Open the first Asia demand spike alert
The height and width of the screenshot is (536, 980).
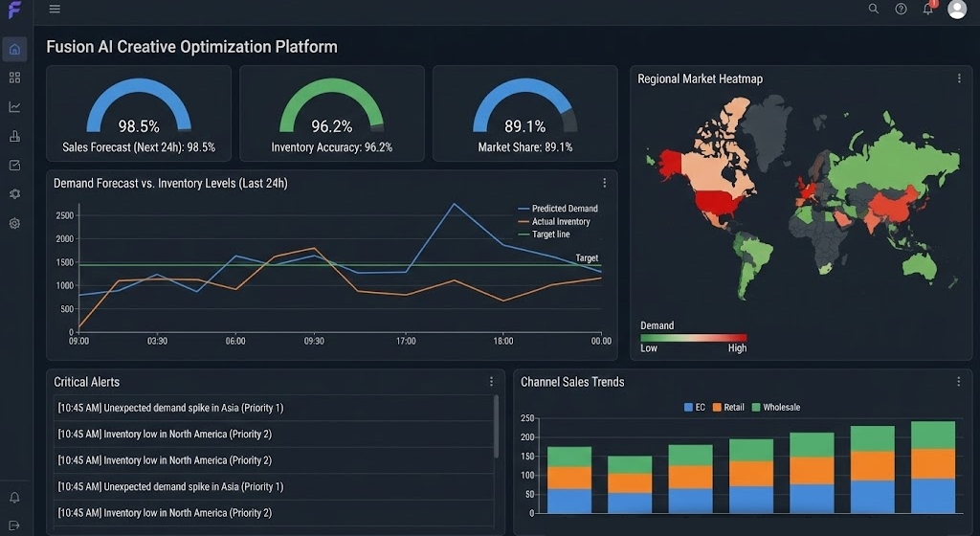point(170,408)
